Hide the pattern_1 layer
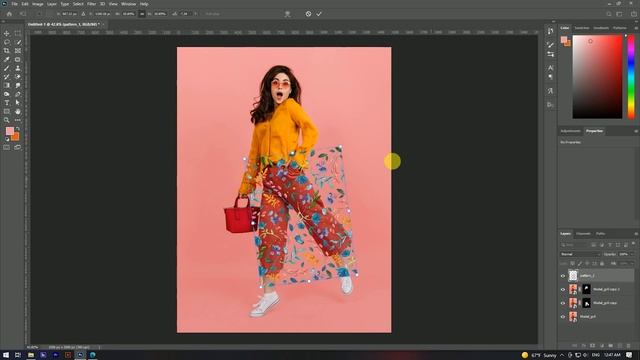 (563, 276)
